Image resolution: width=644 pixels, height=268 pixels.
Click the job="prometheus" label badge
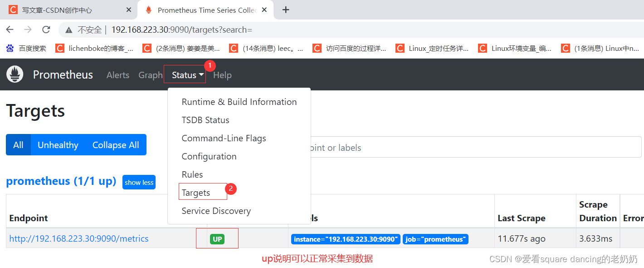pyautogui.click(x=435, y=239)
